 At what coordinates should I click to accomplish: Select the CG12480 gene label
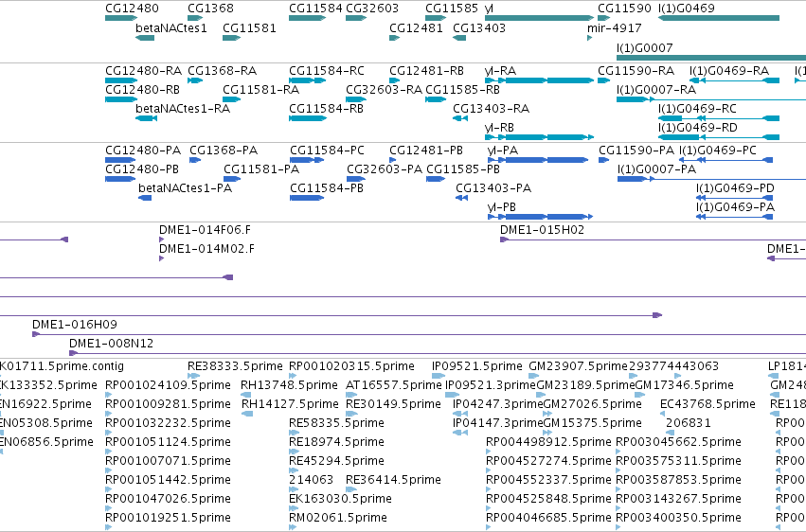point(132,9)
